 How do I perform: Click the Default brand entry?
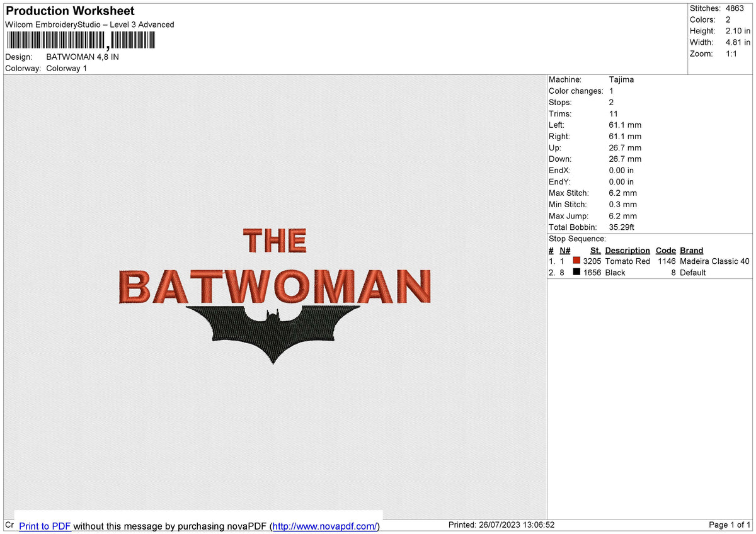coord(692,272)
